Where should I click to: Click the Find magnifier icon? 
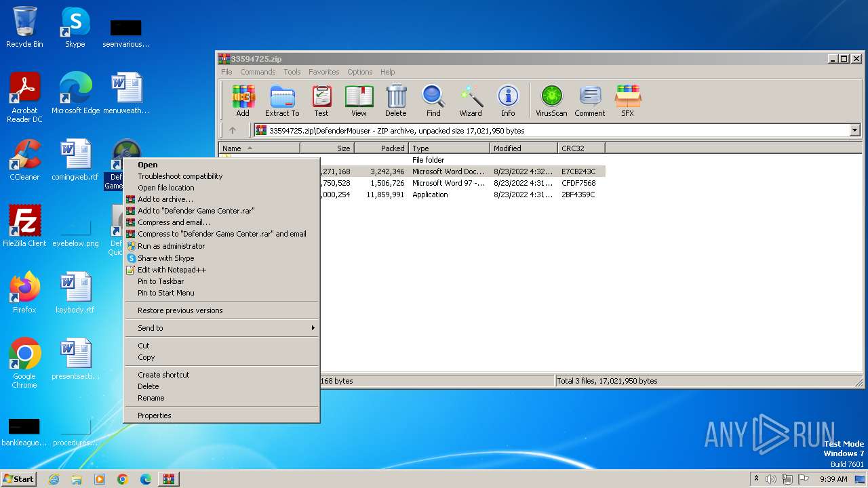(433, 100)
